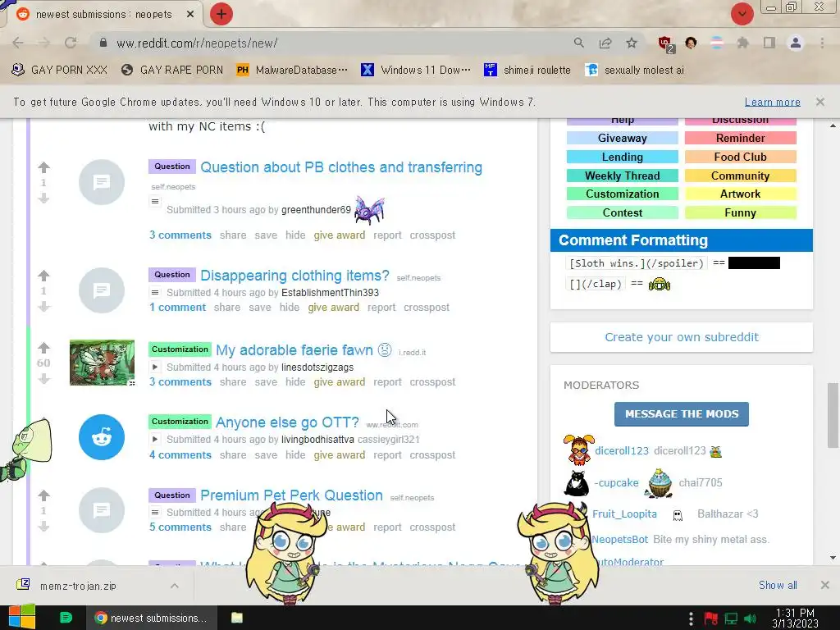Downvote the 'Premium Pet Perk Question' post
Image resolution: width=840 pixels, height=630 pixels.
[44, 527]
